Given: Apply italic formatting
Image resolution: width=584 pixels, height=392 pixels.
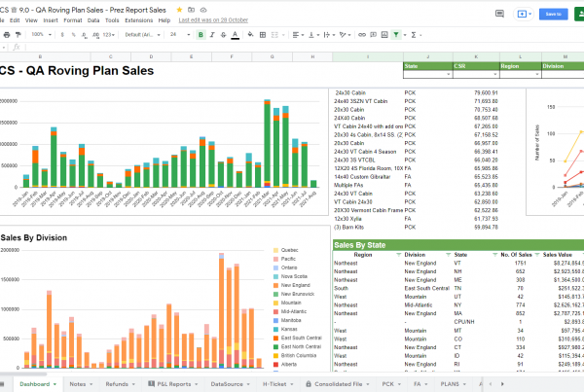Looking at the screenshot, I should tap(211, 34).
